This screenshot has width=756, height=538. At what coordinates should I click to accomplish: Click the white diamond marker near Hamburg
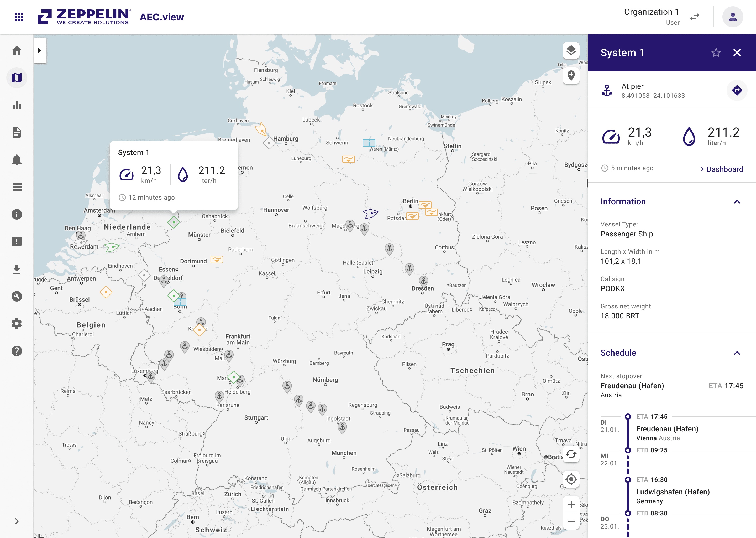click(x=269, y=143)
